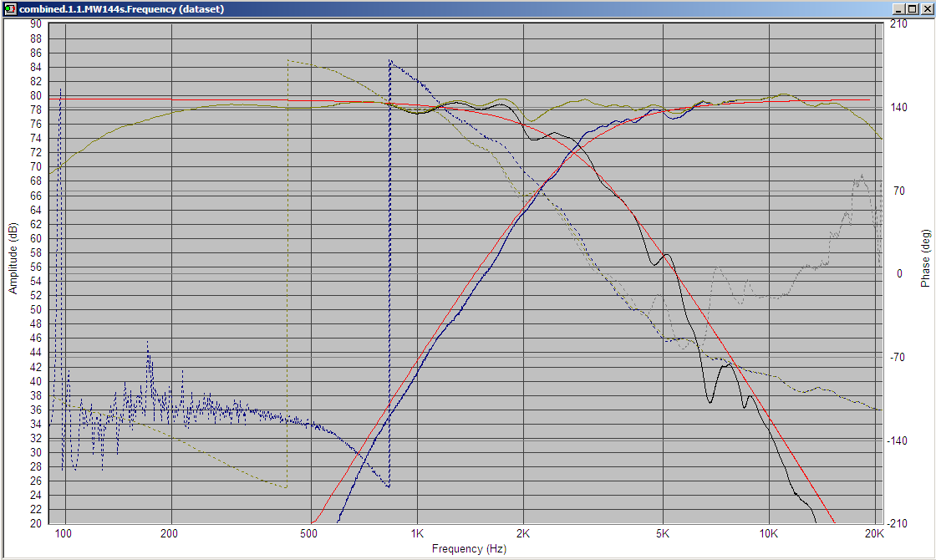Image resolution: width=936 pixels, height=560 pixels.
Task: Click the 140 phase tick label
Action: click(898, 108)
